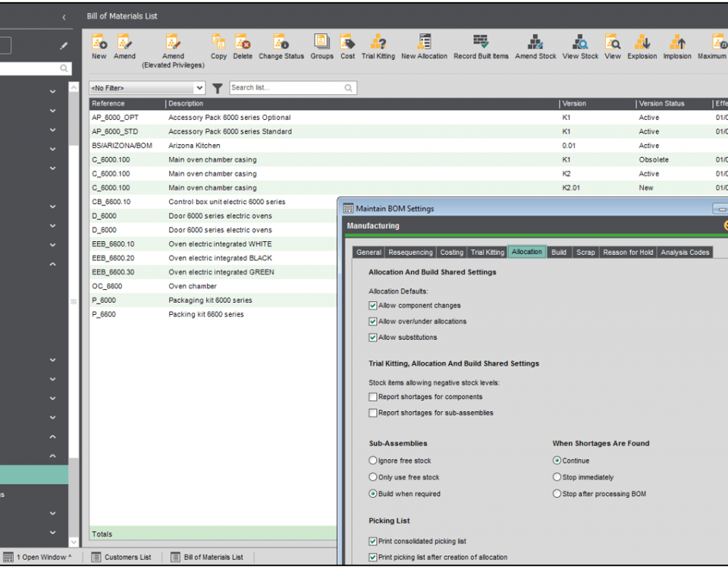Click the magnifier in Search list box

pos(348,88)
